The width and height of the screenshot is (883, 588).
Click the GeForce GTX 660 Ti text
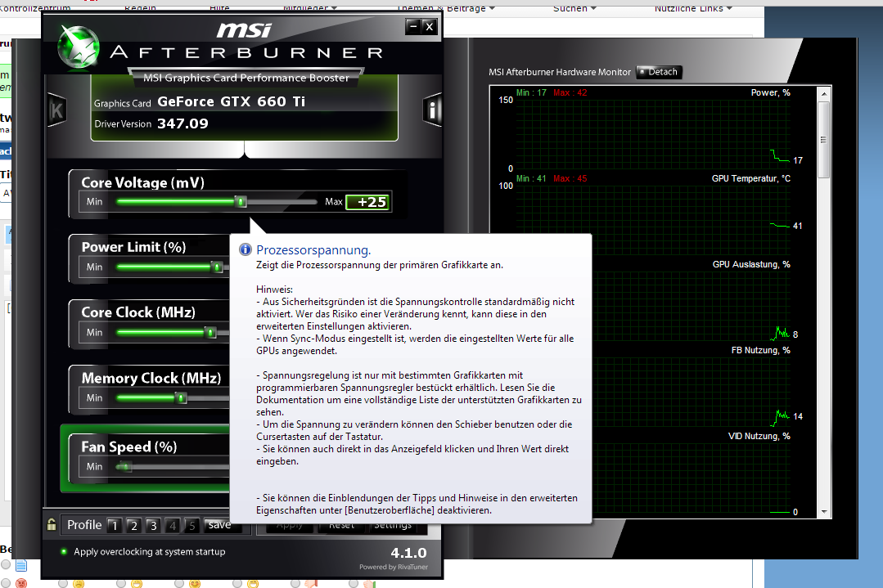(x=231, y=102)
